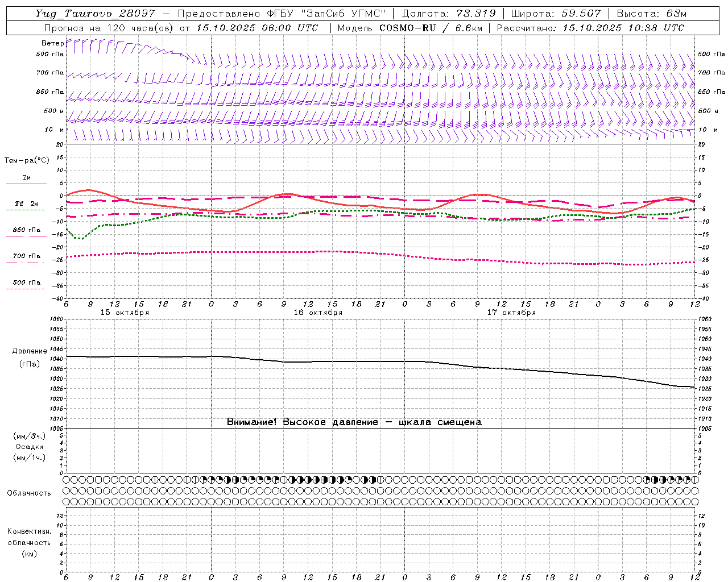This screenshot has height=582, width=728.
Task: Click the Тем-ра(°C) panel label
Action: [x=27, y=161]
